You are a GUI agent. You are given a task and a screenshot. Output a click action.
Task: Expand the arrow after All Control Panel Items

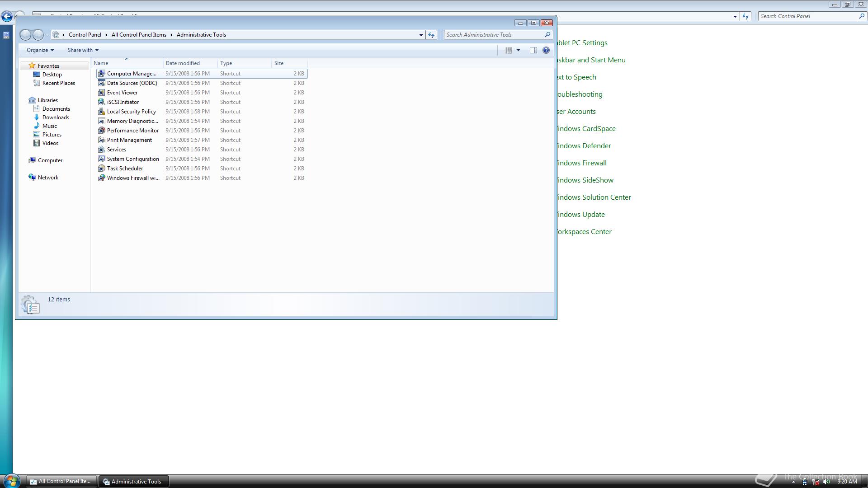(172, 35)
